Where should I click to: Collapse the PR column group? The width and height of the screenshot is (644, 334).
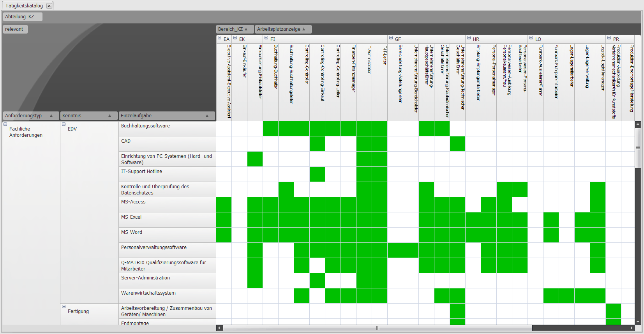609,38
